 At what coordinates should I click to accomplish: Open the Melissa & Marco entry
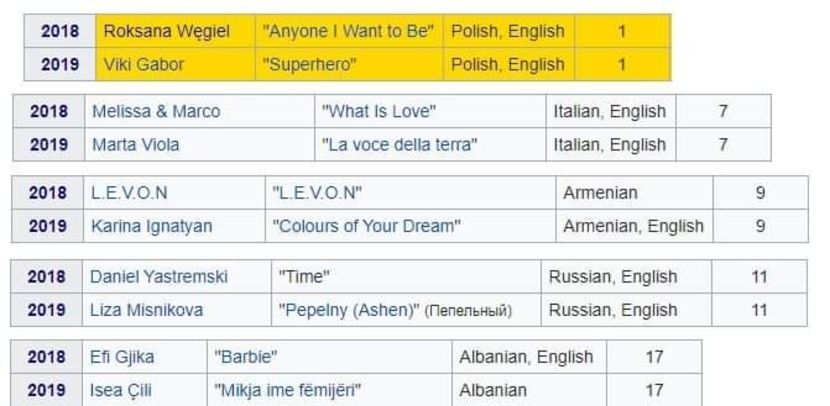point(155,111)
